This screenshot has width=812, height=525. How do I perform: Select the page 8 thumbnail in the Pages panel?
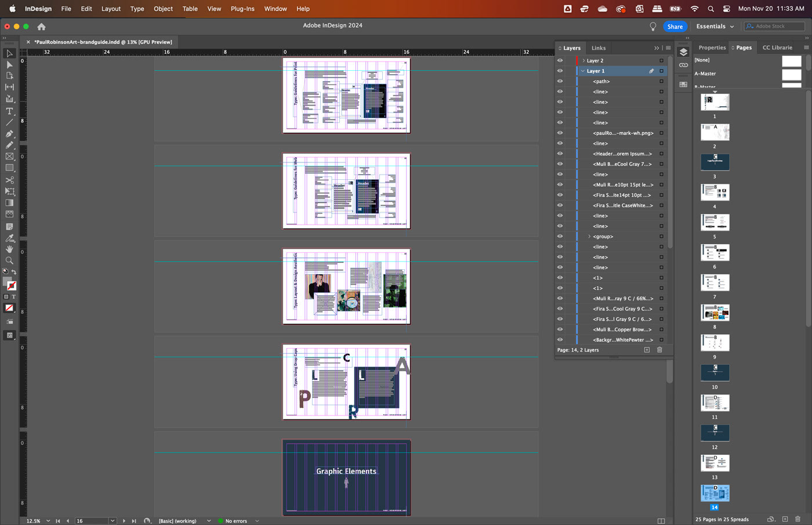point(715,313)
